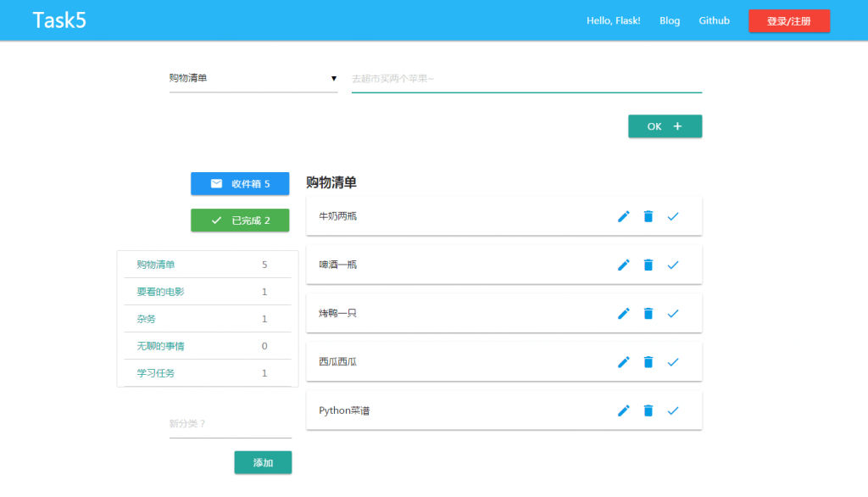This screenshot has height=497, width=868.
Task: Open the Github page
Action: coord(714,20)
